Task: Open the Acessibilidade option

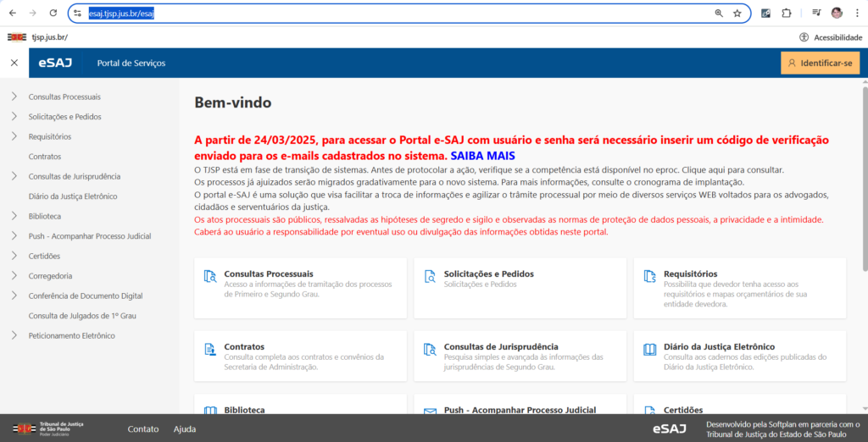Action: tap(831, 37)
